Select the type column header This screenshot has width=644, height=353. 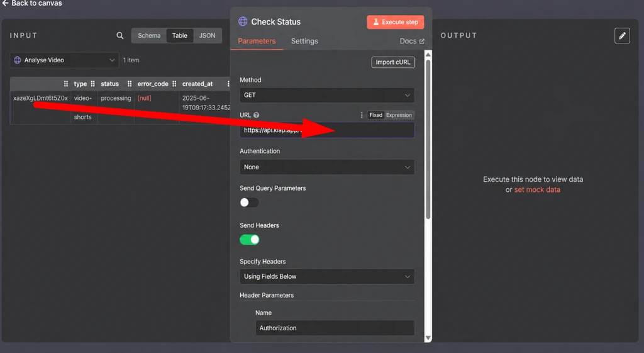click(x=80, y=84)
